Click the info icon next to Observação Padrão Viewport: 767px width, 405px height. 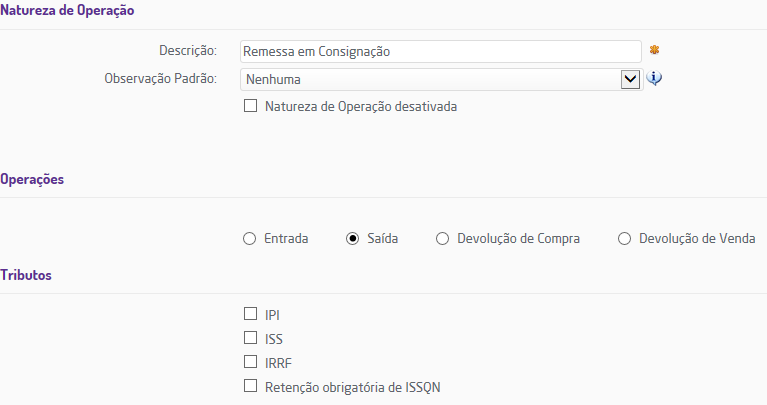[655, 79]
